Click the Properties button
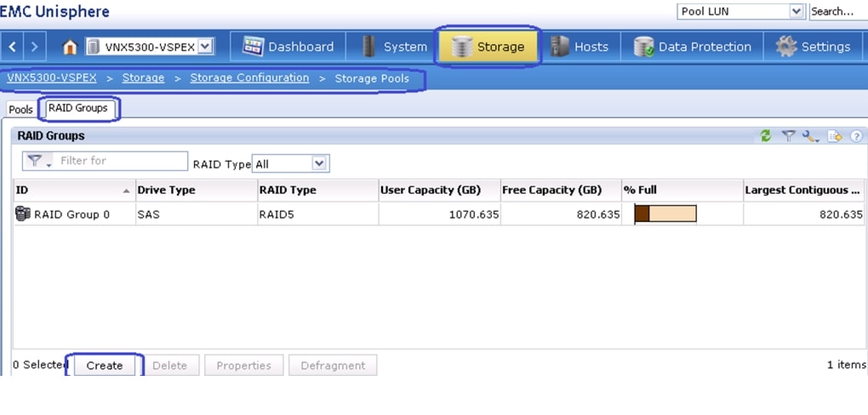This screenshot has height=415, width=868. click(x=243, y=365)
